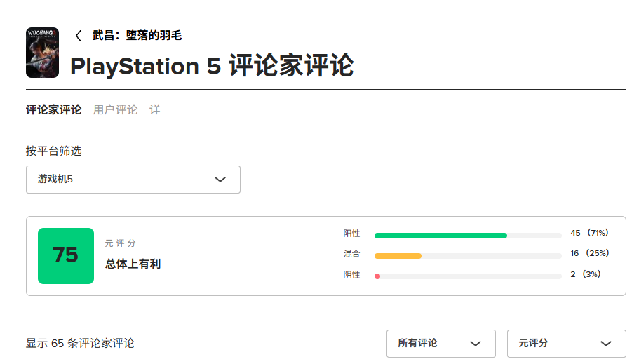Click the red 阴性 reviews bar dot
Image resolution: width=639 pixels, height=364 pixels.
pos(377,276)
